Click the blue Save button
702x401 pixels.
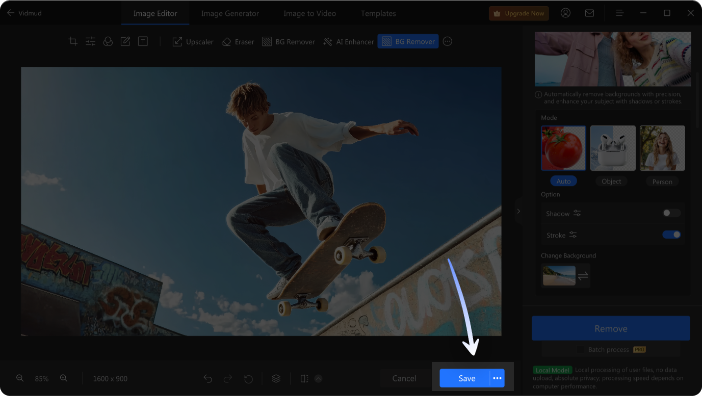pyautogui.click(x=466, y=378)
